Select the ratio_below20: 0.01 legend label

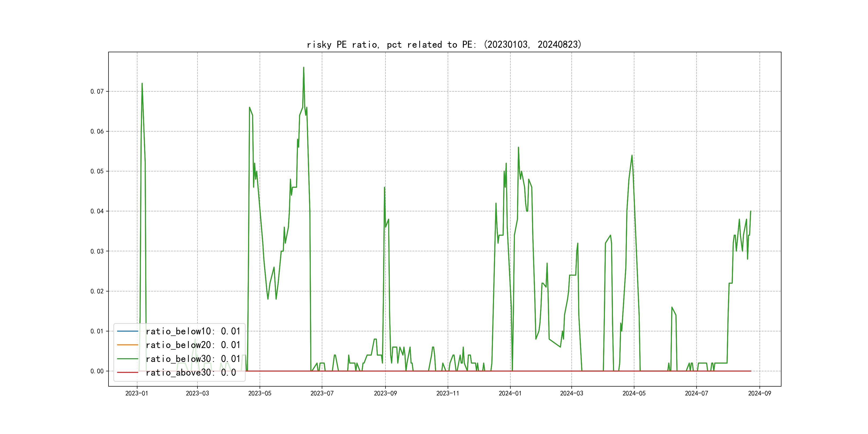pyautogui.click(x=193, y=345)
